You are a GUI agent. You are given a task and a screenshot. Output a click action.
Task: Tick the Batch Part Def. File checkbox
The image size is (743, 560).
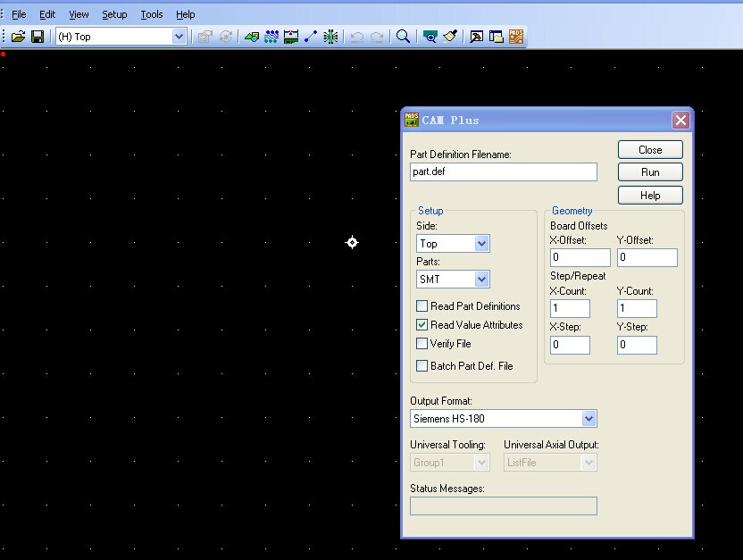(422, 366)
